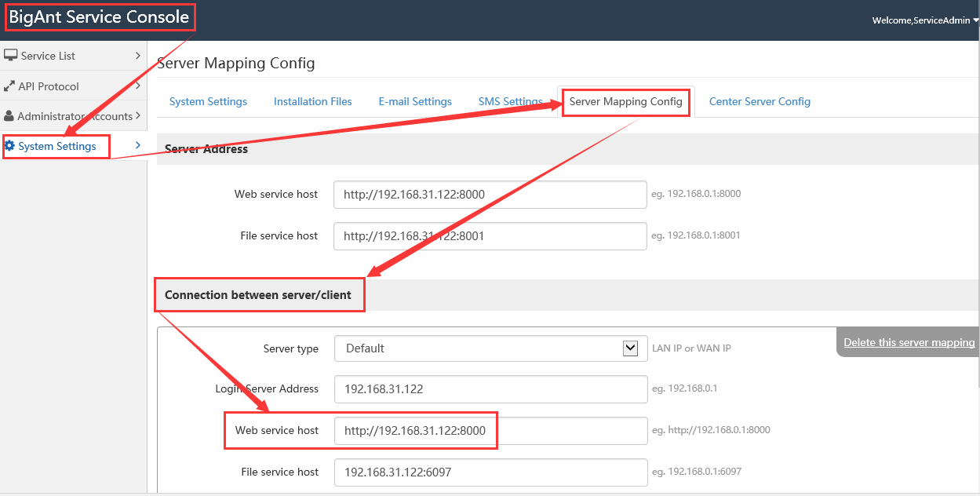Screen dimensions: 980x496
Task: Expand the API Protocol sidebar chevron
Action: pos(138,86)
